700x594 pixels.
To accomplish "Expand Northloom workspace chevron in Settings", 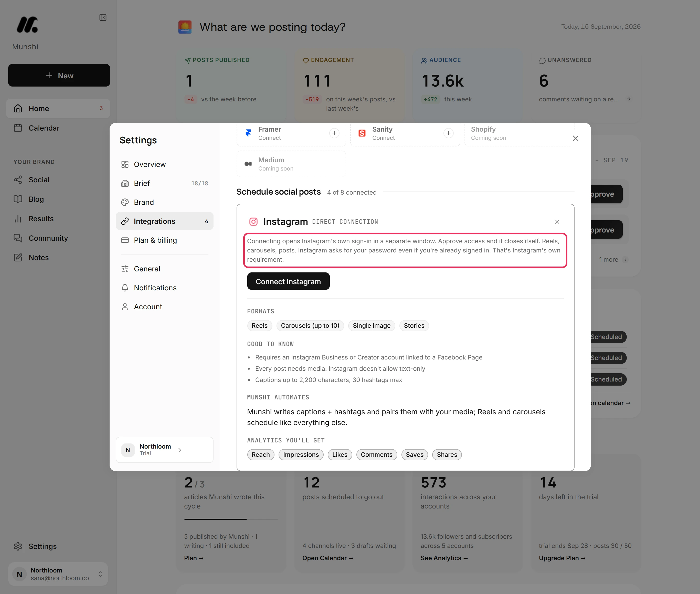I will click(180, 450).
